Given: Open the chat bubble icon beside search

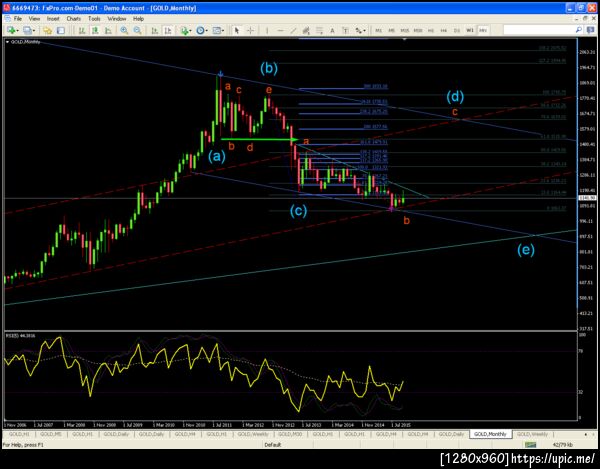Looking at the screenshot, I should coord(589,30).
